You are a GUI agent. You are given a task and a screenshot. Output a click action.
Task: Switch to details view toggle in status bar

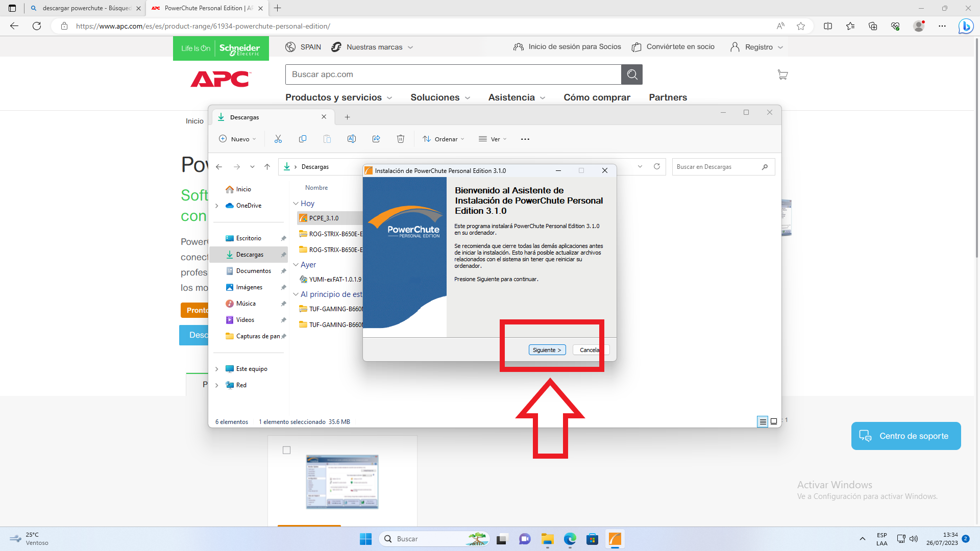(x=763, y=421)
